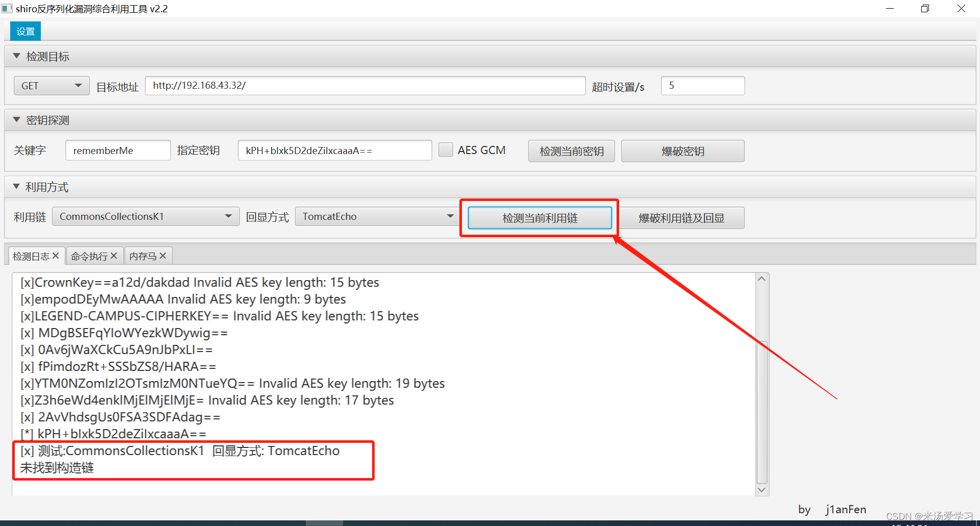Image resolution: width=980 pixels, height=526 pixels.
Task: Click log line starting YTM0NZomIzI2OTsmIzM0NTueYQ
Action: (233, 384)
